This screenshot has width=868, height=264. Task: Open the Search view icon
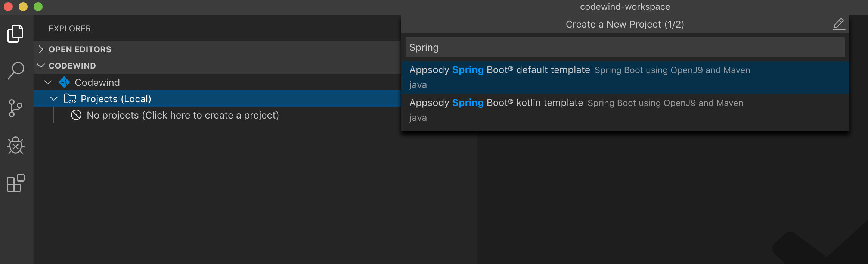pyautogui.click(x=16, y=70)
